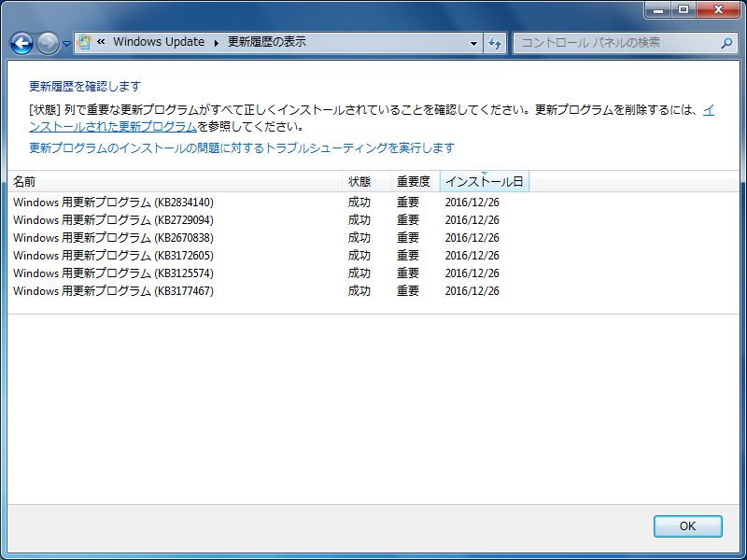
Task: Refresh the page with the refresh icon
Action: pos(495,43)
